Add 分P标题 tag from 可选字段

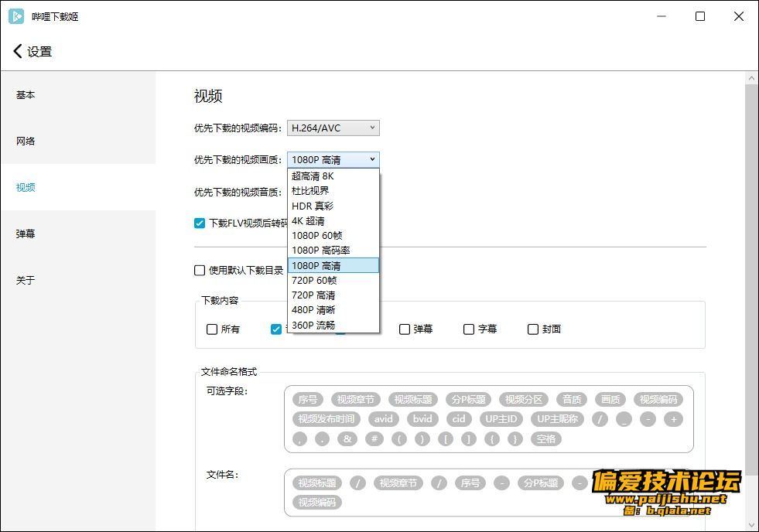click(469, 400)
